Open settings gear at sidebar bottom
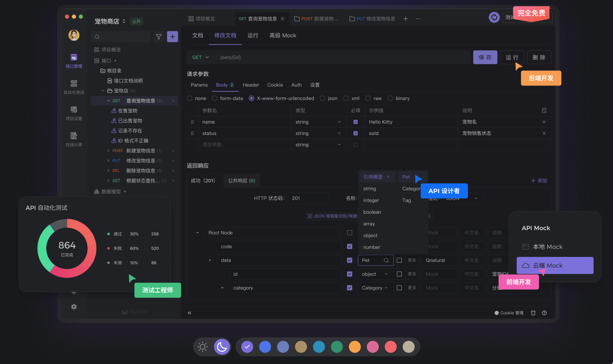 (74, 307)
